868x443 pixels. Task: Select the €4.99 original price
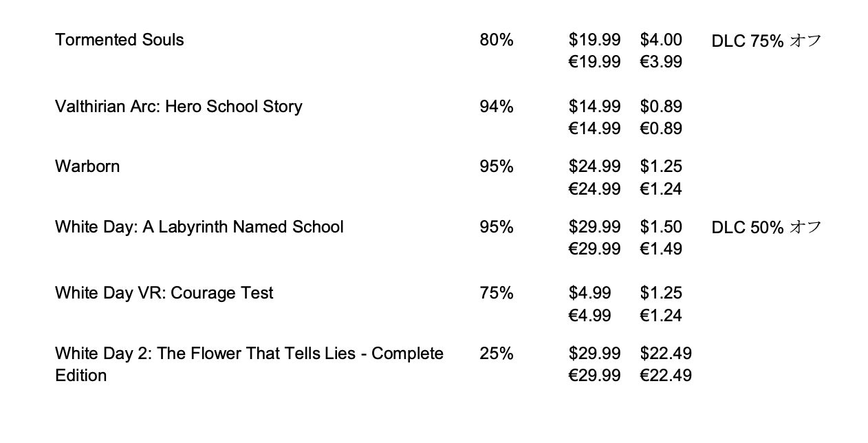click(589, 315)
